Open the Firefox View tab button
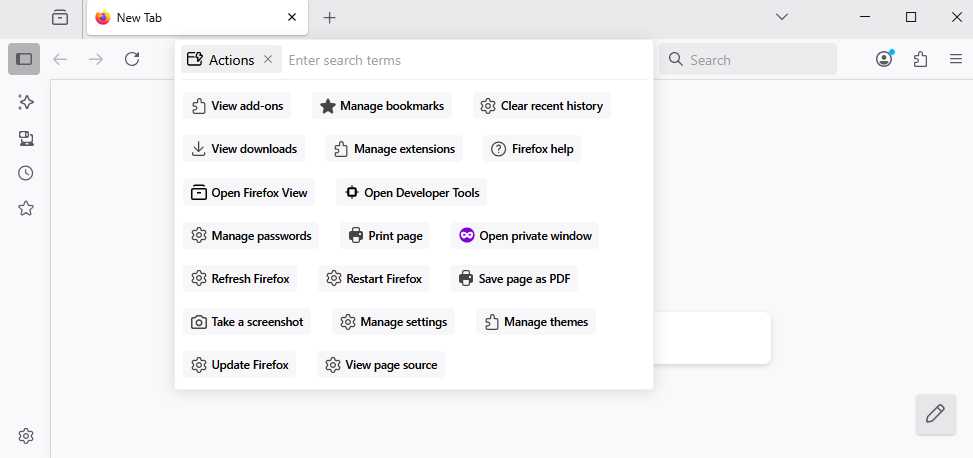Viewport: 973px width, 458px height. [x=60, y=18]
